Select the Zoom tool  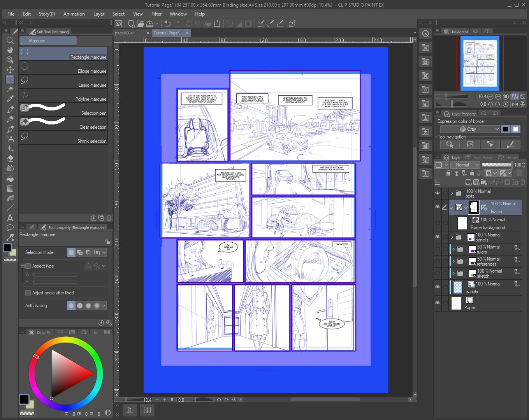click(10, 40)
